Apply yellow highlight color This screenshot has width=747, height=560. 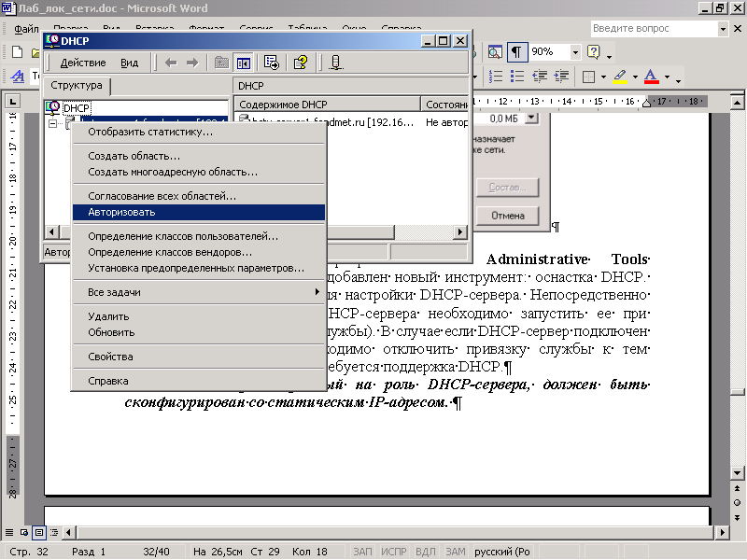coord(620,77)
